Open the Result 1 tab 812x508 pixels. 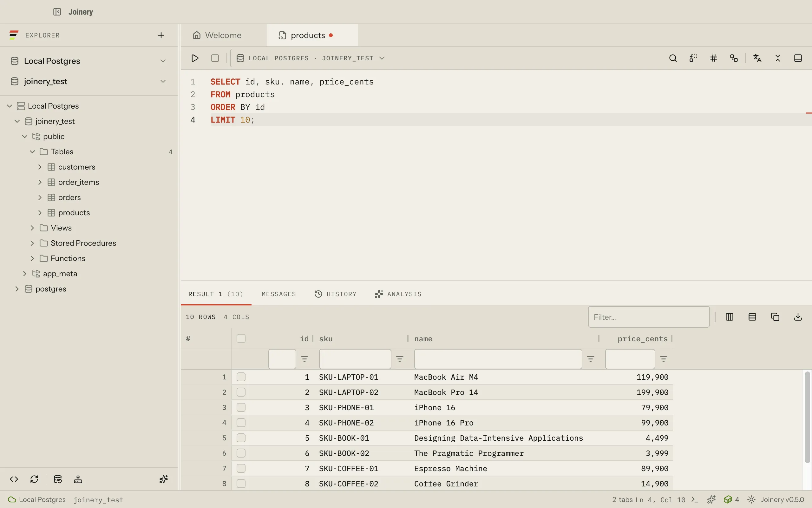(216, 294)
